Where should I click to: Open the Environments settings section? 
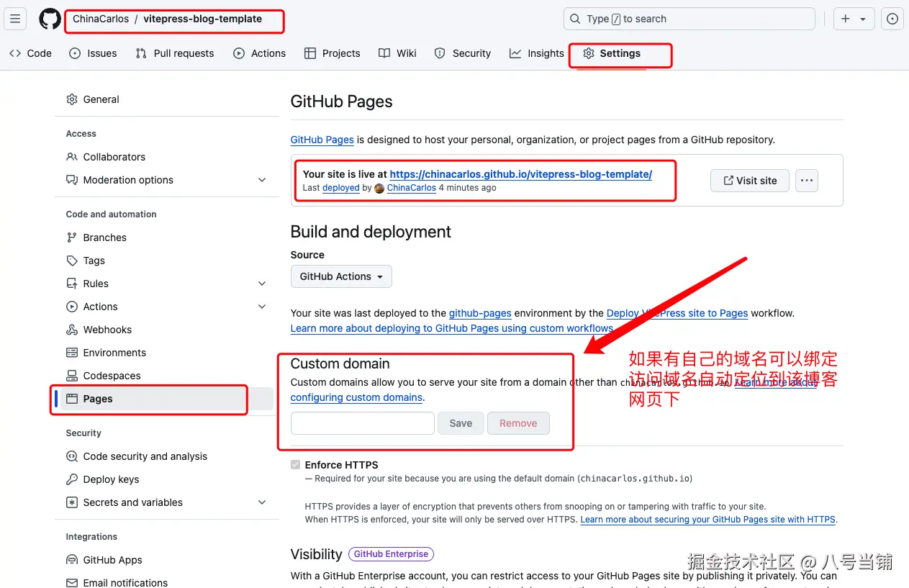point(113,352)
